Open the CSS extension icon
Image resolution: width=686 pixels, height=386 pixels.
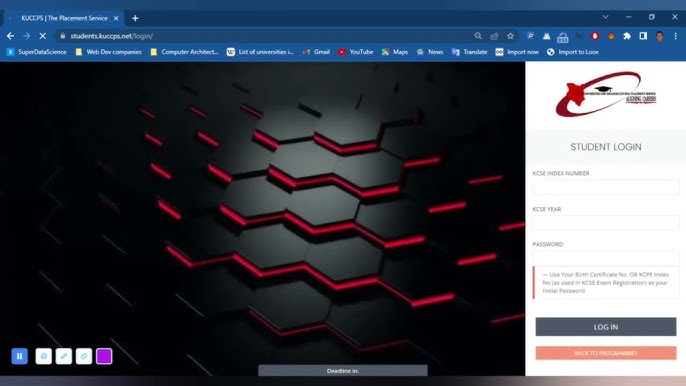[x=563, y=37]
